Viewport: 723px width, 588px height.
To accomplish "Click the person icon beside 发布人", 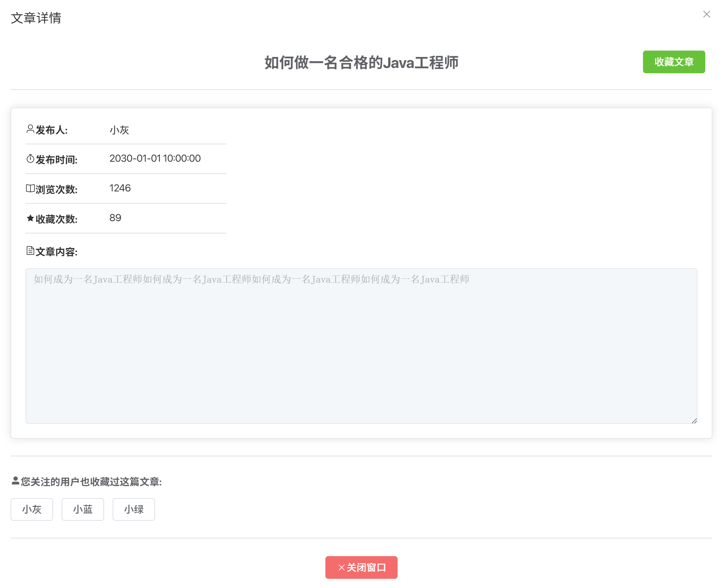I will 30,129.
